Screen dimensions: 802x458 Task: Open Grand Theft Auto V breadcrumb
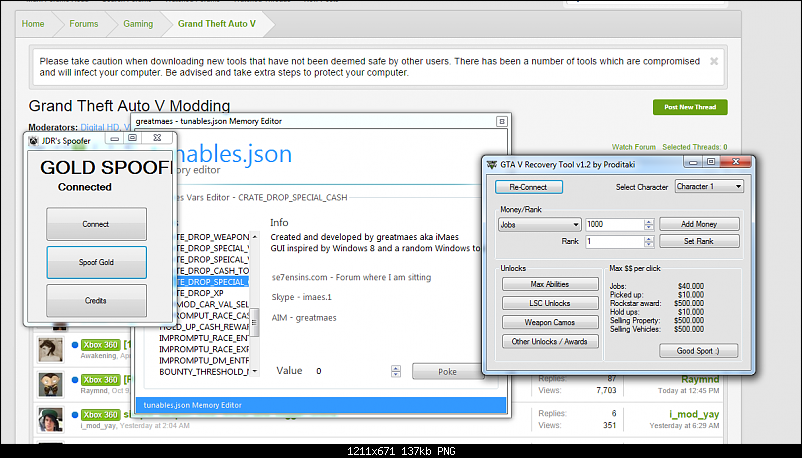217,24
